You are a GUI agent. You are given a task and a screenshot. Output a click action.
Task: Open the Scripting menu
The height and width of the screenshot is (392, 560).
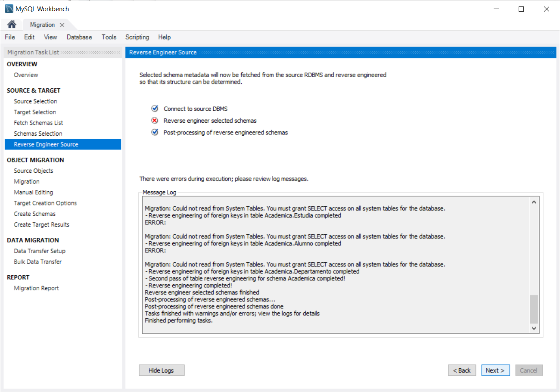point(137,37)
